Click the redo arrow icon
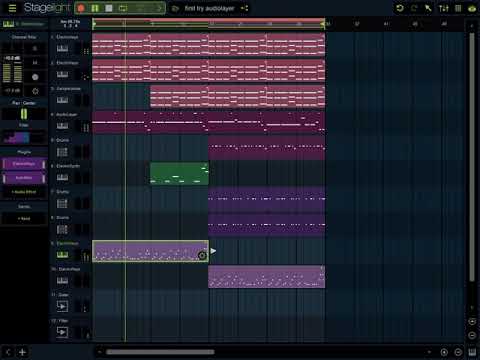The height and width of the screenshot is (360, 480). click(x=414, y=8)
